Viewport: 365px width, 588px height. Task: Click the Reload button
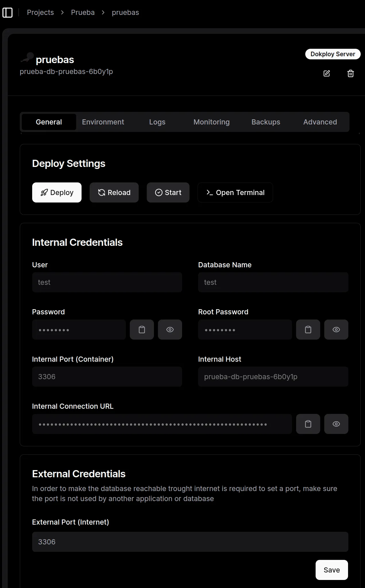pos(114,192)
